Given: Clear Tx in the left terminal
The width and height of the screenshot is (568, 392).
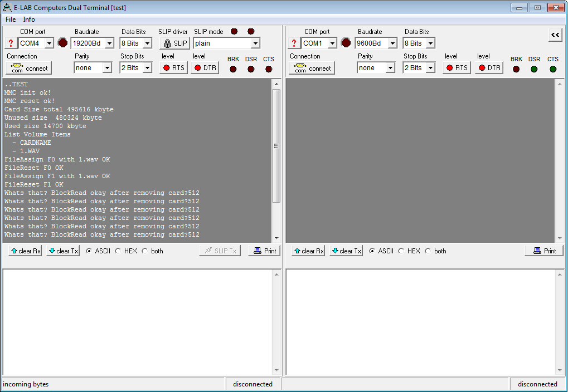Looking at the screenshot, I should (x=63, y=251).
